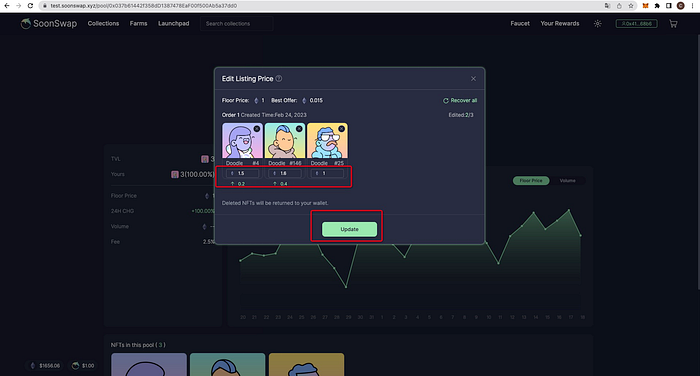
Task: Open the Faucet link
Action: [x=520, y=23]
